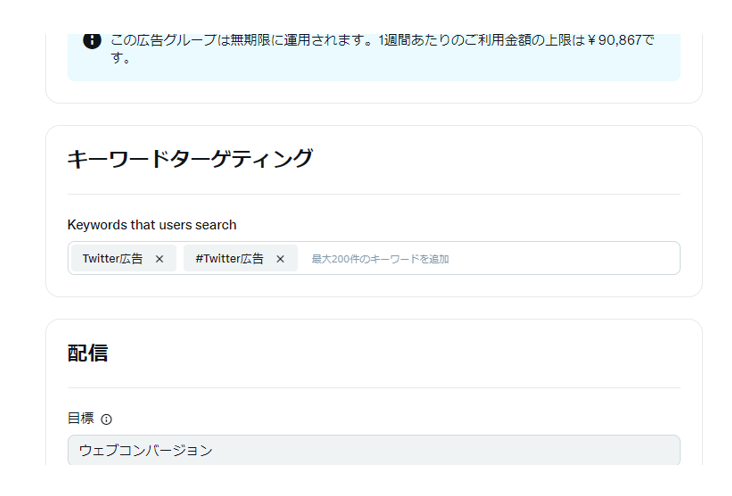
Task: Click the 配信 section heading
Action: pyautogui.click(x=88, y=353)
